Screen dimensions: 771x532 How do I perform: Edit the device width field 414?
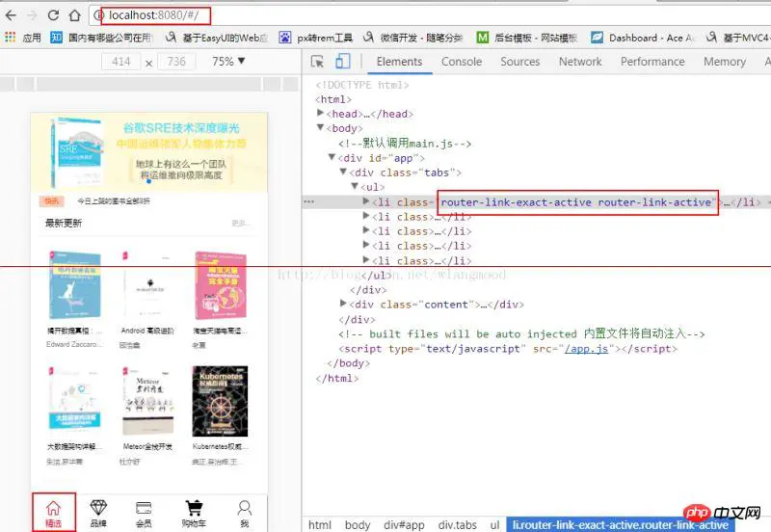121,62
